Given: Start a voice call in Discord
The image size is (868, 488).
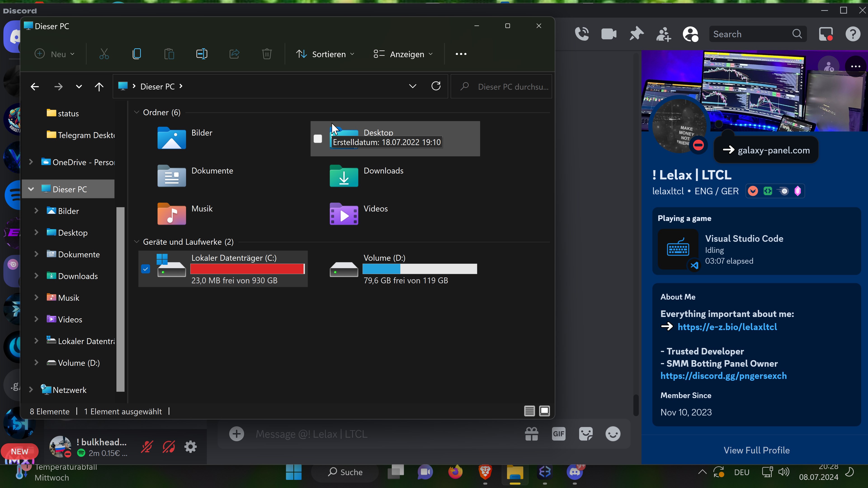Looking at the screenshot, I should pos(582,34).
